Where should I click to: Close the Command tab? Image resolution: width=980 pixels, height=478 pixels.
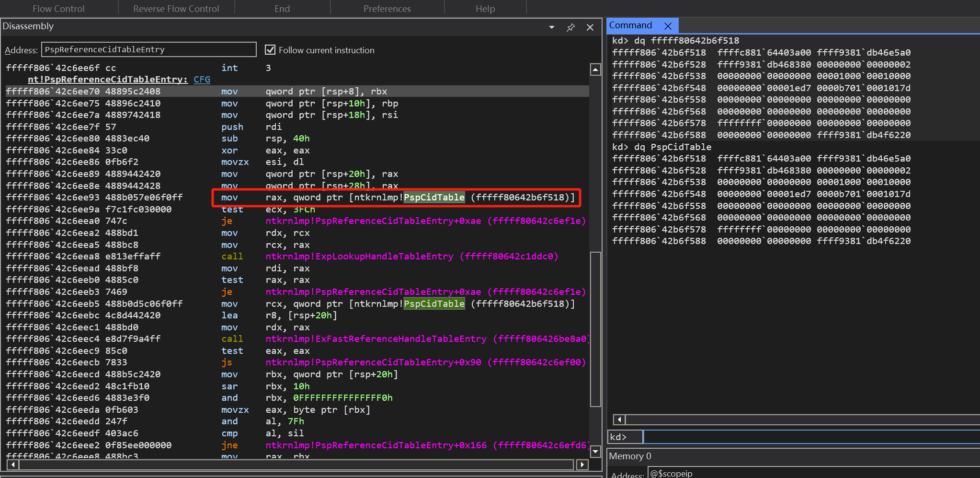[668, 25]
